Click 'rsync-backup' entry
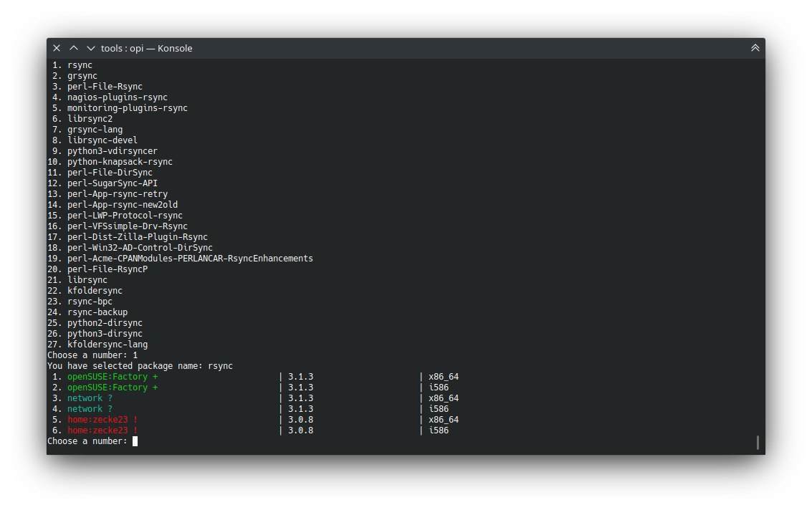 [97, 312]
